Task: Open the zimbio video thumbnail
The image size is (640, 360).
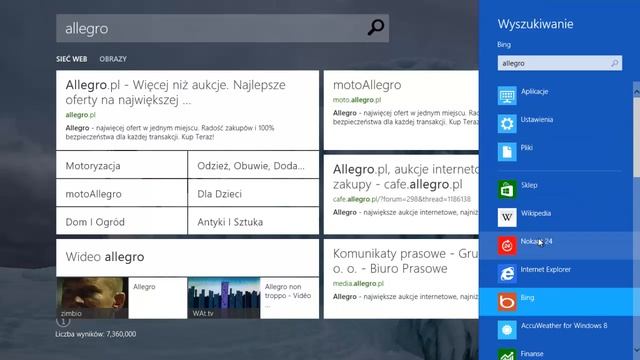Action: click(92, 298)
